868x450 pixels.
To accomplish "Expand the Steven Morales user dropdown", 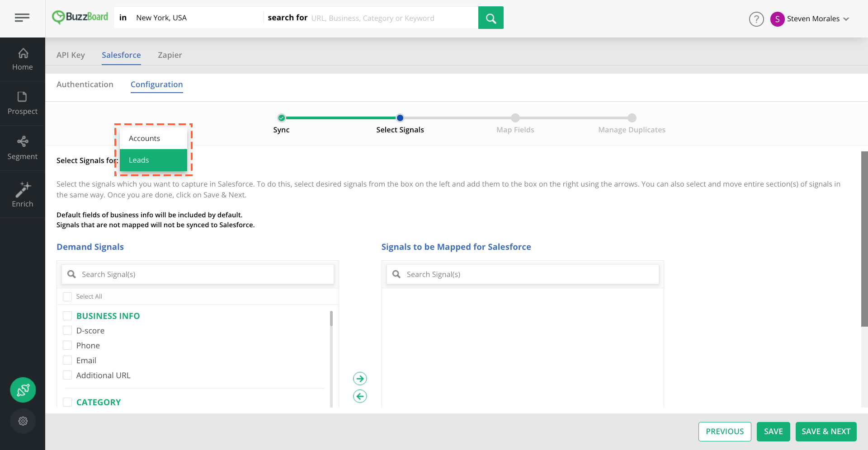I will point(846,19).
